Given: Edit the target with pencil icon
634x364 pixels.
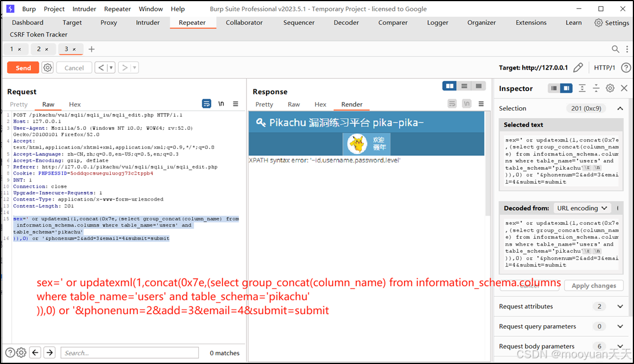Looking at the screenshot, I should 578,67.
